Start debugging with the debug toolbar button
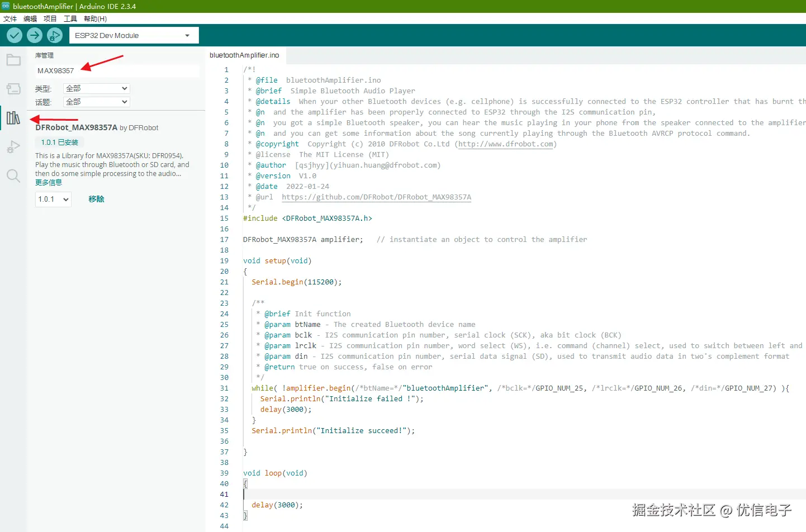806x532 pixels. tap(55, 35)
